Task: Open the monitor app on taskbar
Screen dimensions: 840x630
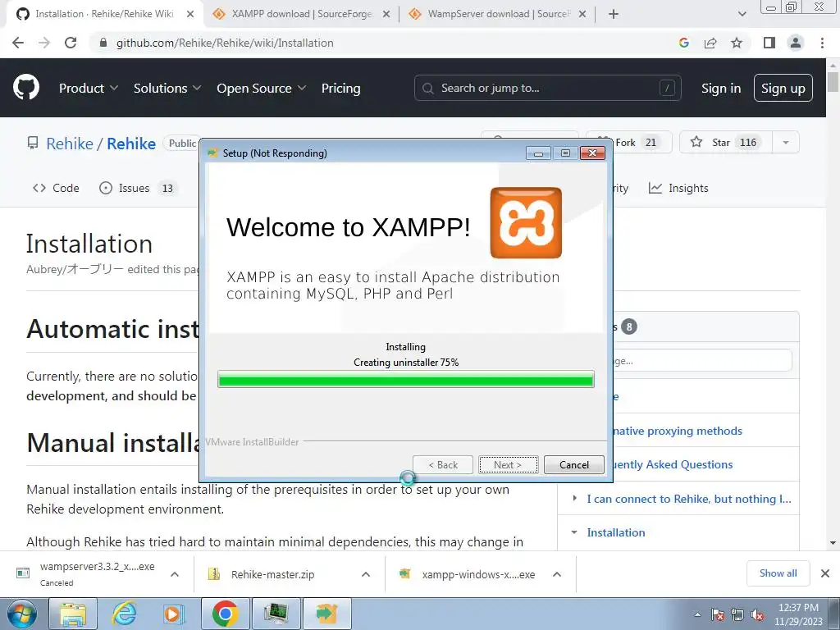Action: click(276, 614)
